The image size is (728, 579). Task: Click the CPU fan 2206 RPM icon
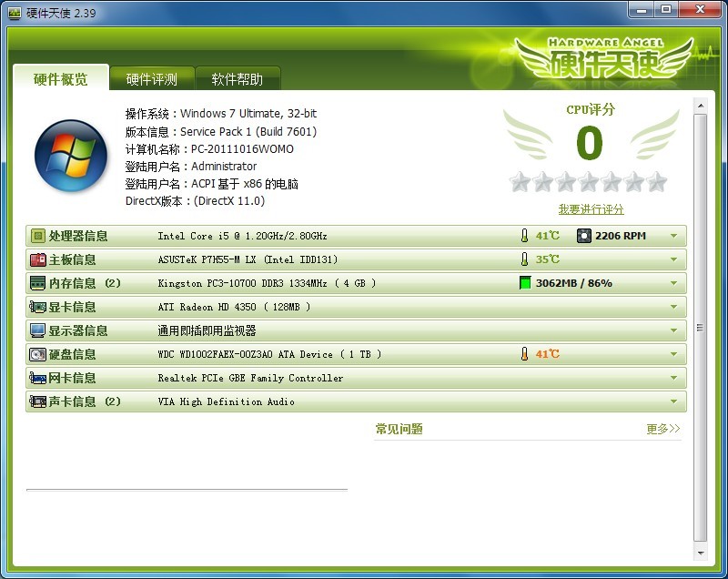pos(584,236)
